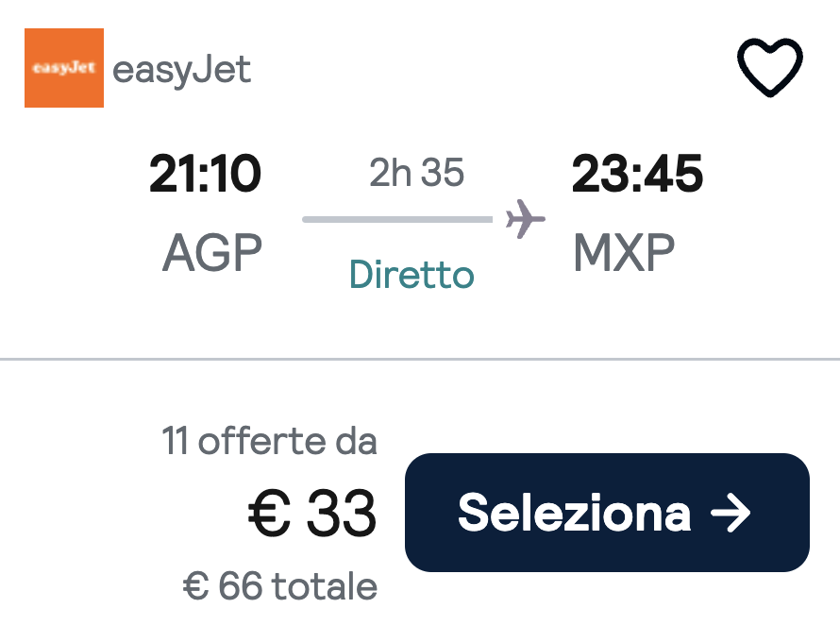Image resolution: width=840 pixels, height=625 pixels.
Task: Click the 2h 35 flight duration
Action: (417, 173)
